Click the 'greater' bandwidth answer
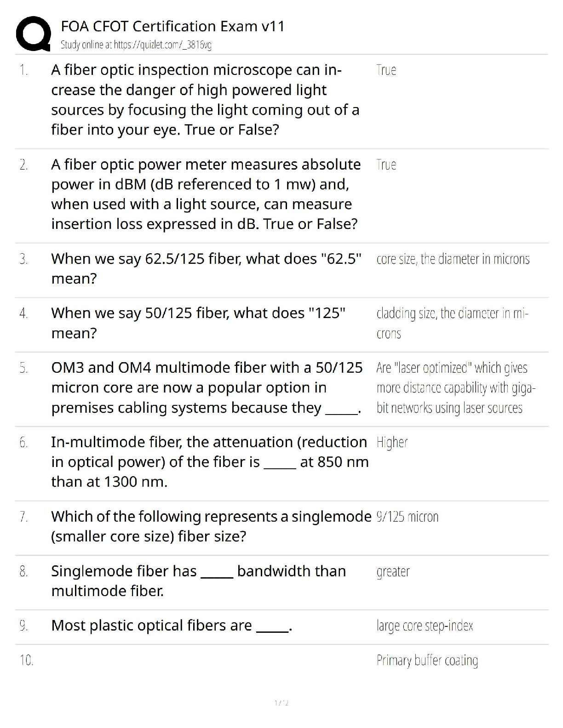 (393, 572)
